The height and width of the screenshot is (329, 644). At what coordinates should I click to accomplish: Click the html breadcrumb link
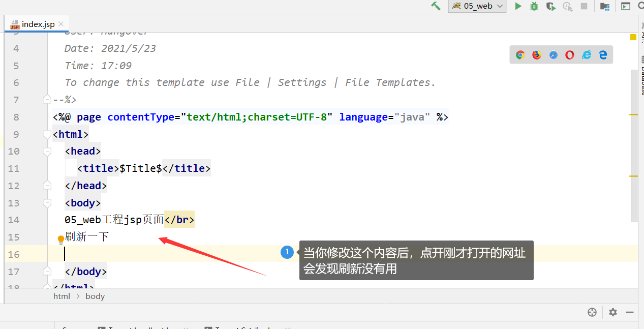(62, 296)
